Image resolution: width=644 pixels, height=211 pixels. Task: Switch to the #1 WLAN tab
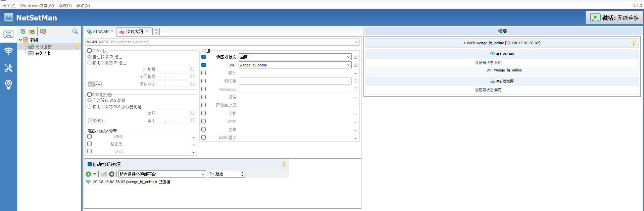tap(100, 32)
